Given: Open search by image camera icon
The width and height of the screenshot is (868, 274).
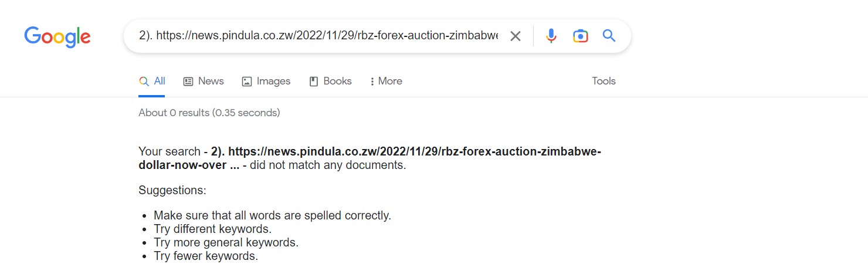Looking at the screenshot, I should (x=580, y=36).
